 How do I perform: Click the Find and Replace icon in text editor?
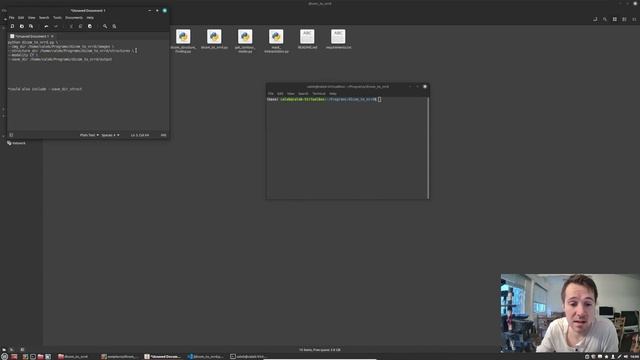(x=114, y=26)
